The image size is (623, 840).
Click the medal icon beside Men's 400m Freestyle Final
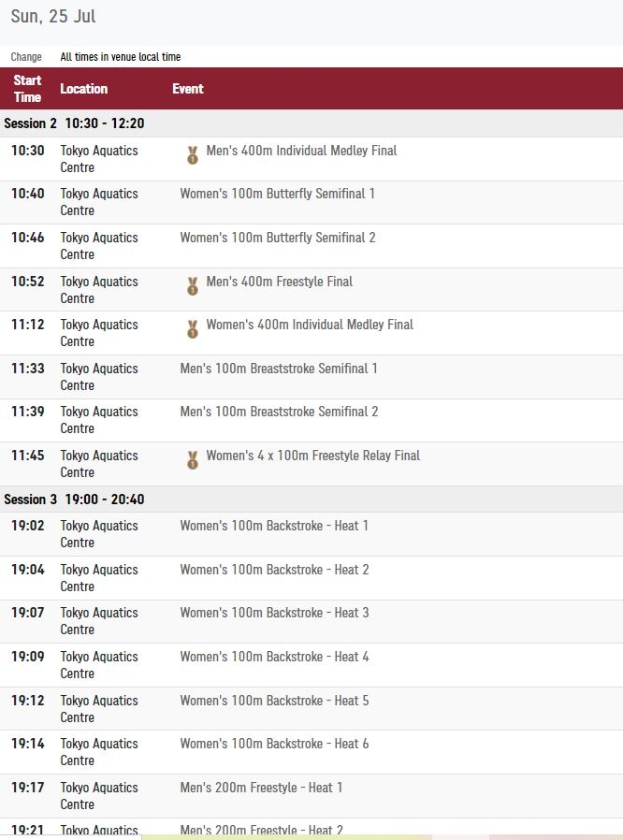pyautogui.click(x=193, y=286)
